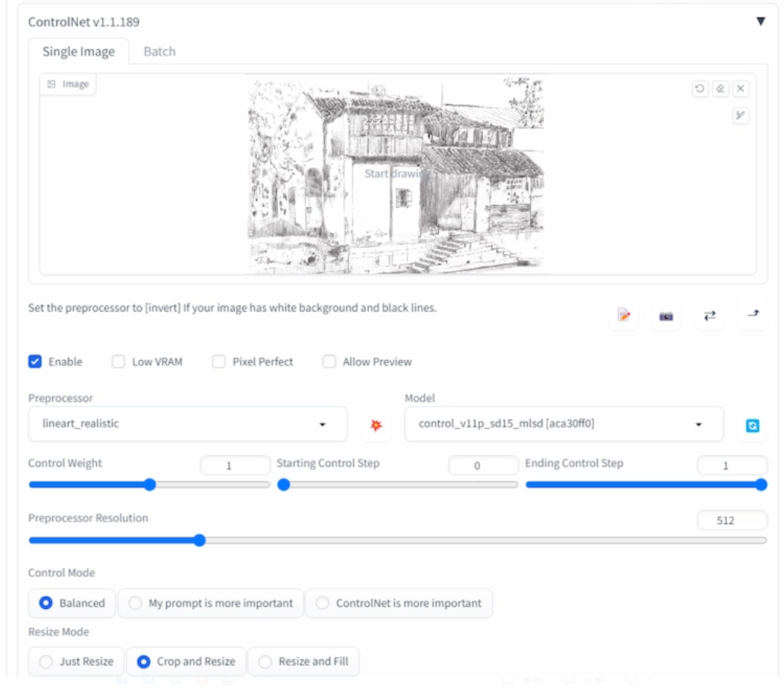The width and height of the screenshot is (784, 690).
Task: Open the Preprocessor dropdown showing lineart_realistic
Action: tap(188, 424)
